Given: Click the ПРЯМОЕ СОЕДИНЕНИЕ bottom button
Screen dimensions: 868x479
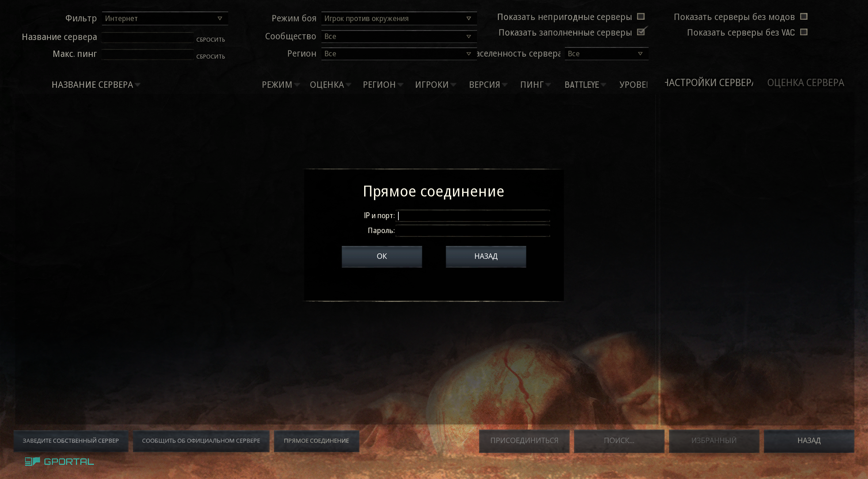Looking at the screenshot, I should (x=316, y=441).
